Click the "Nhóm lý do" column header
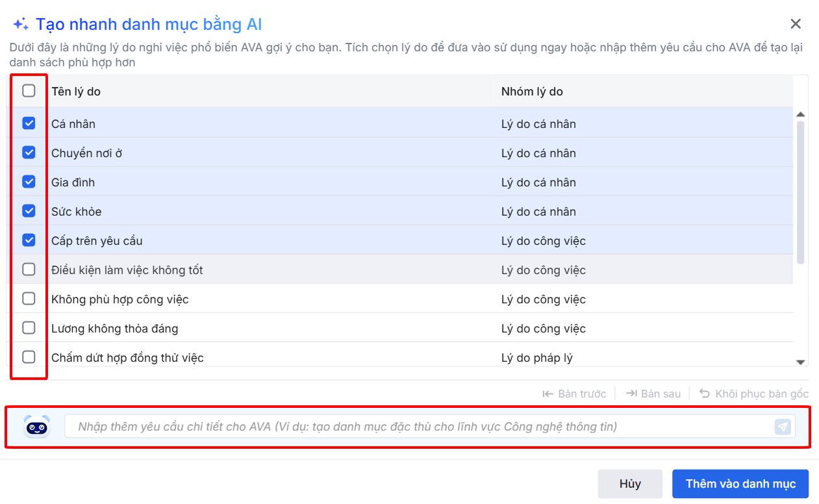 point(532,92)
